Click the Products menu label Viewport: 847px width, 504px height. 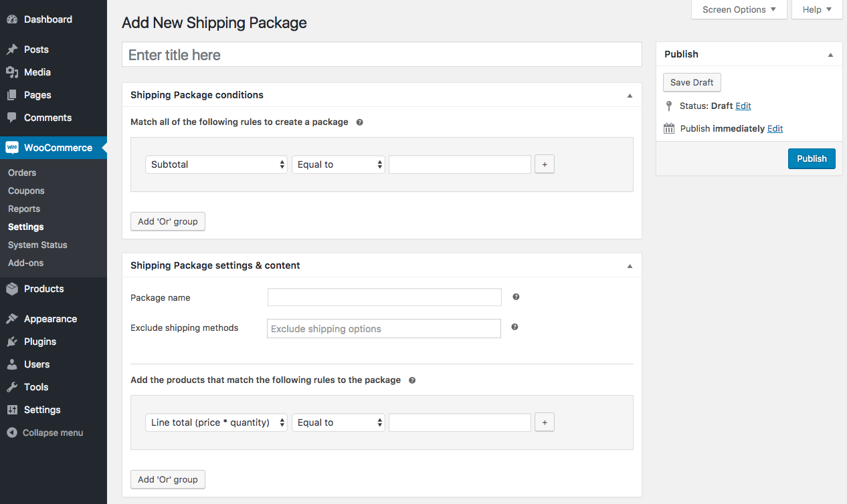(44, 289)
